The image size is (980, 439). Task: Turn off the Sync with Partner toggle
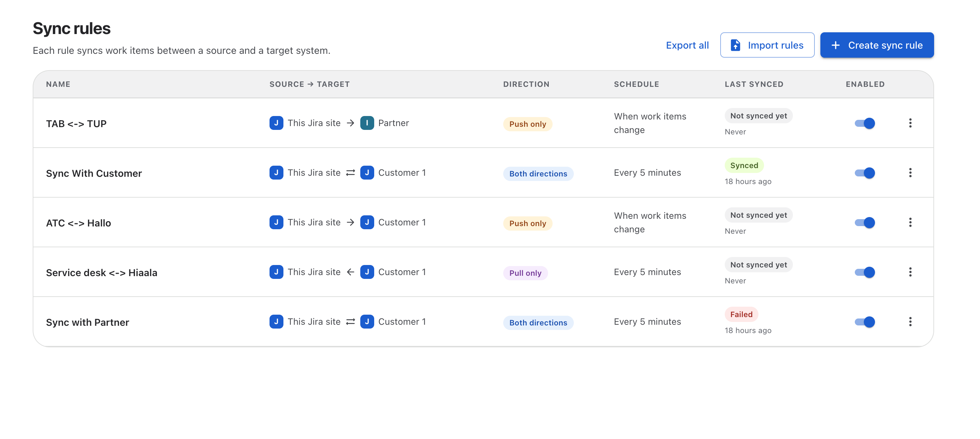[864, 322]
